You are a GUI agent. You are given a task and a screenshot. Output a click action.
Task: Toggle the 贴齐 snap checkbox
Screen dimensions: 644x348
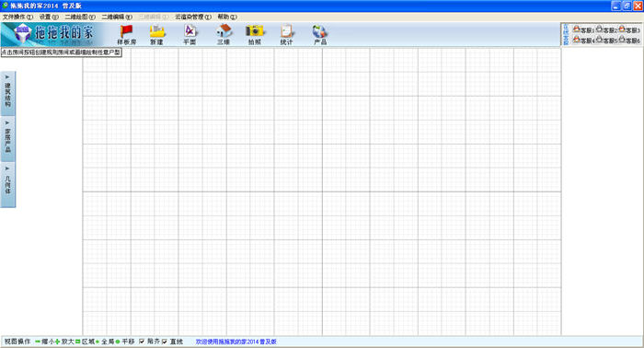(142, 342)
